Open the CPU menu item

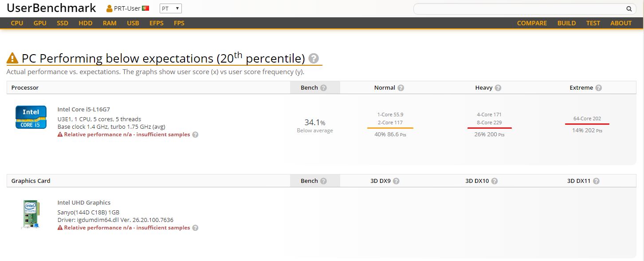pos(17,23)
